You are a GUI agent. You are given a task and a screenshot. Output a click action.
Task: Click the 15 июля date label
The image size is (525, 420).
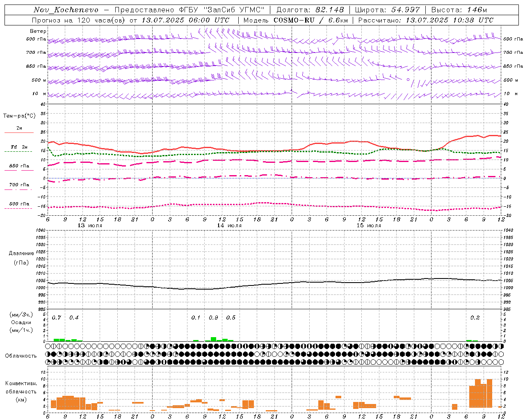point(369,226)
